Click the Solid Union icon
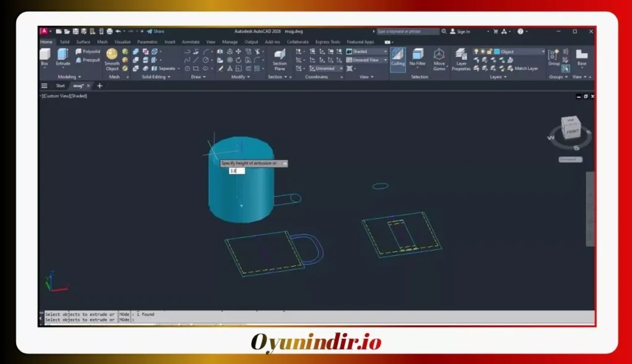Image resolution: width=632 pixels, height=364 pixels. click(136, 51)
